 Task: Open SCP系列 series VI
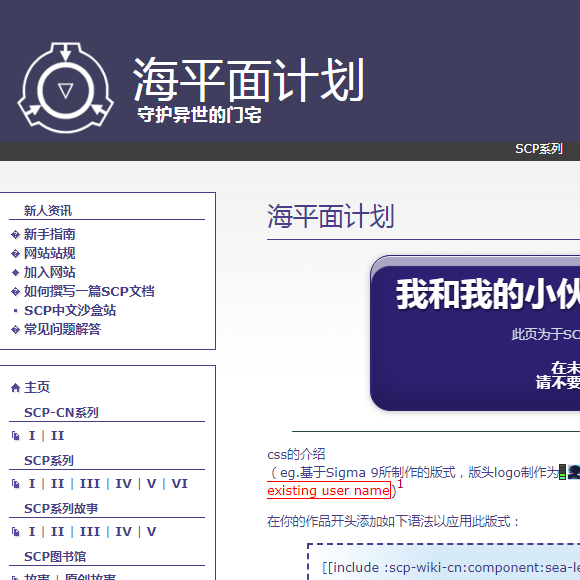179,484
